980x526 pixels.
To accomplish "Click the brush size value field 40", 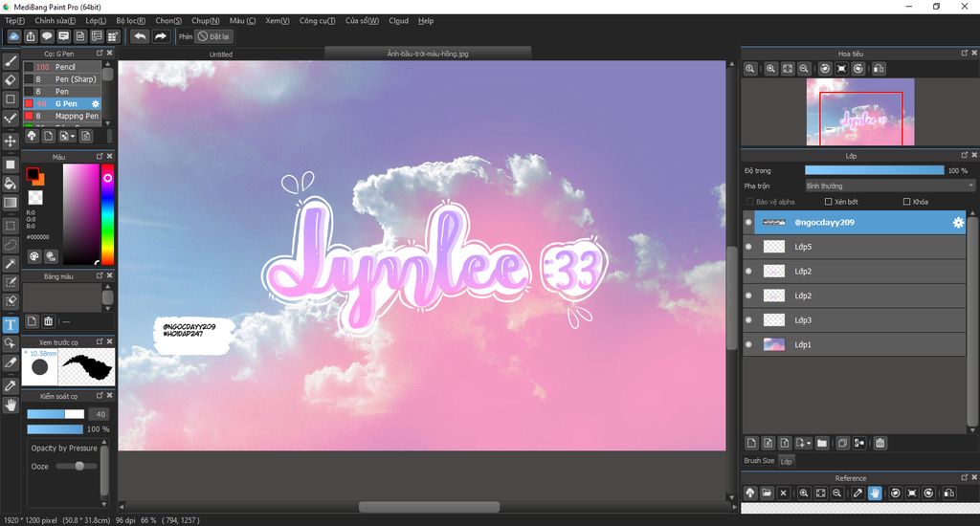I will (x=100, y=414).
